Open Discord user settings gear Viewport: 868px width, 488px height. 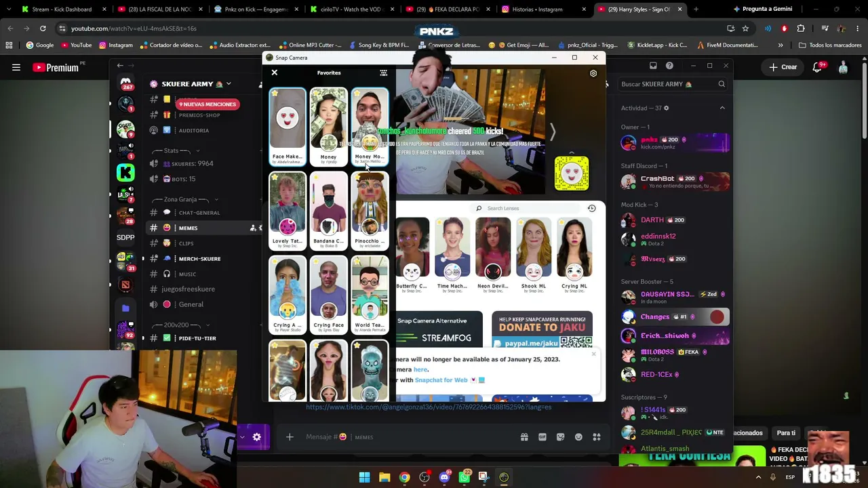[x=256, y=437]
